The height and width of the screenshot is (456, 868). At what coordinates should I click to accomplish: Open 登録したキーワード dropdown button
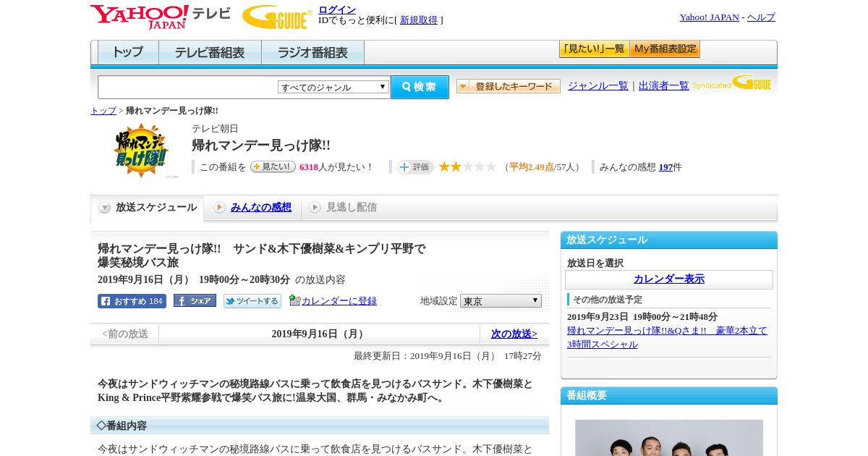pos(509,86)
